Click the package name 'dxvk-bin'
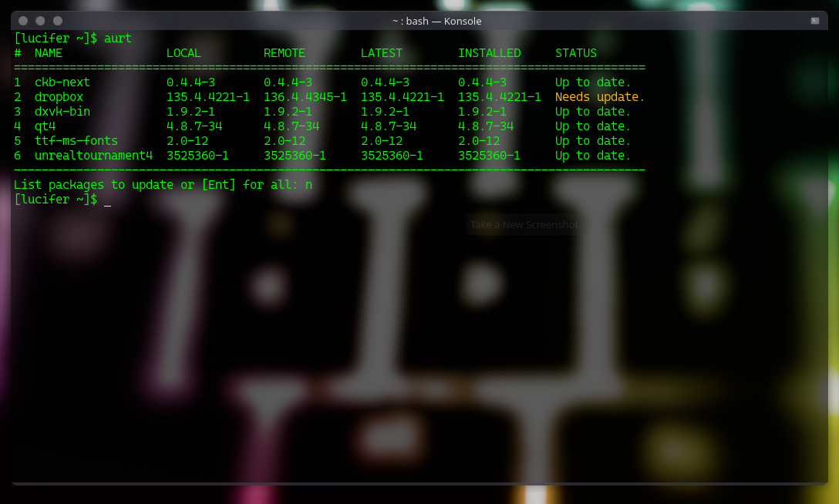 [62, 112]
